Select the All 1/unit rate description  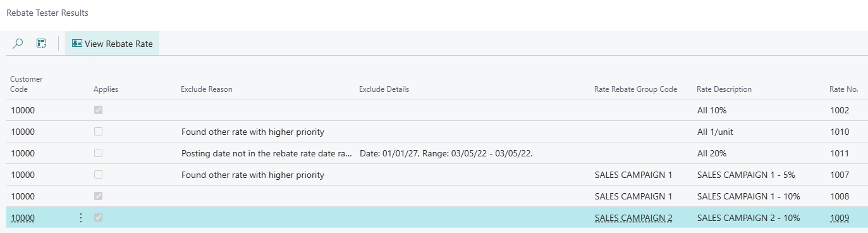(715, 132)
